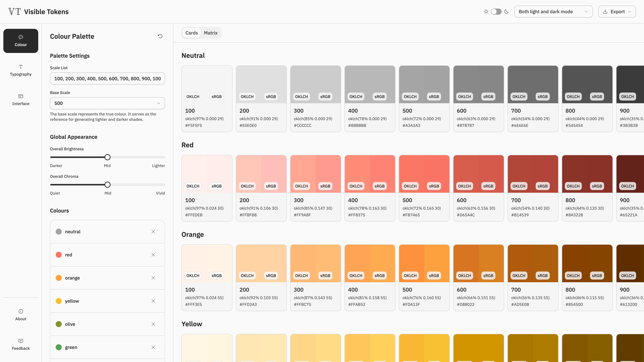644x362 pixels.
Task: Remove the neutral colour from the list
Action: coord(153,232)
